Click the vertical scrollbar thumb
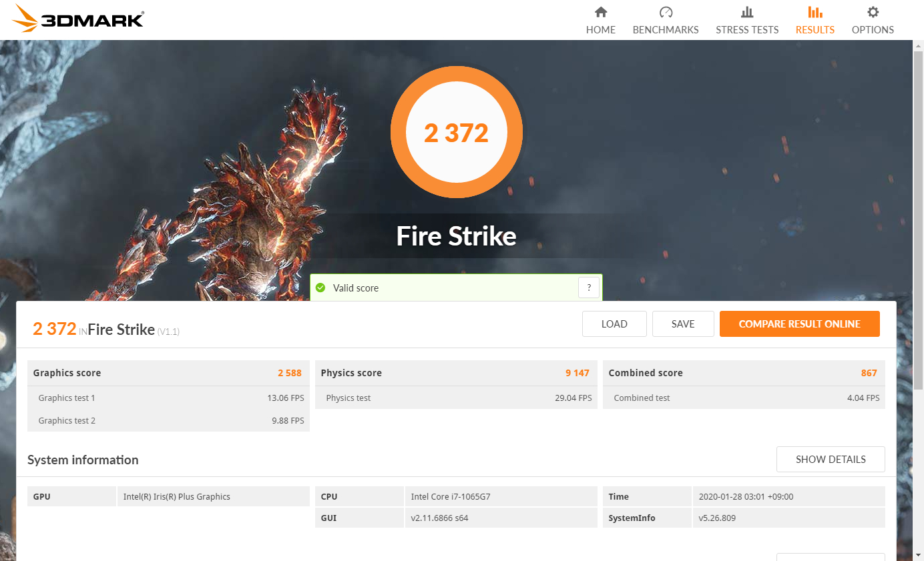 [919, 220]
